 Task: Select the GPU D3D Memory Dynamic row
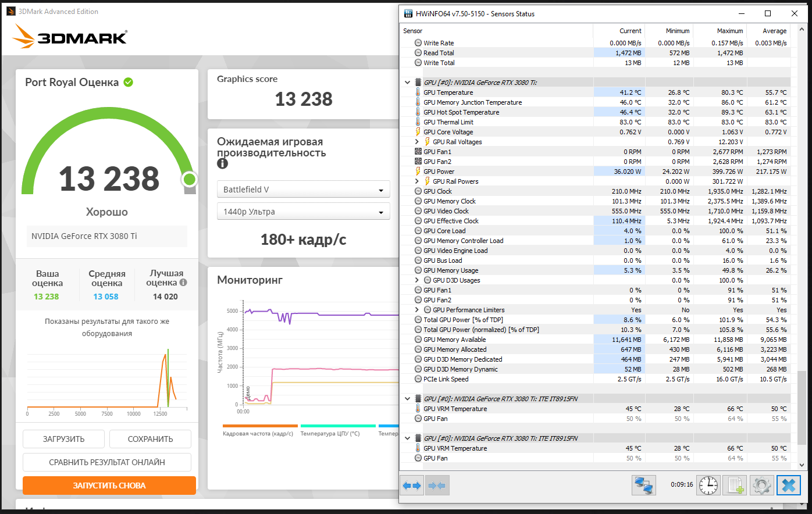tap(595, 369)
